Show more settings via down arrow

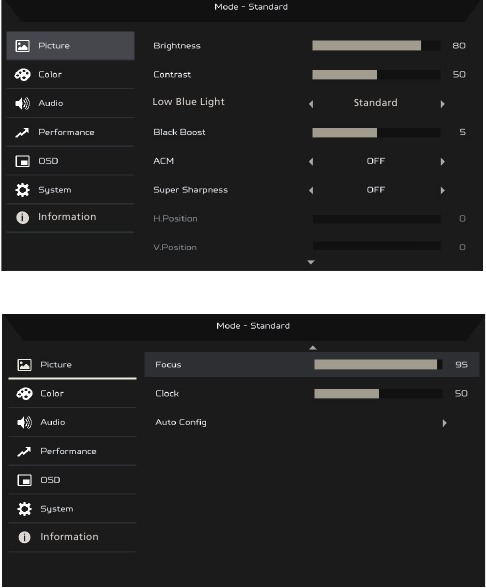(311, 262)
